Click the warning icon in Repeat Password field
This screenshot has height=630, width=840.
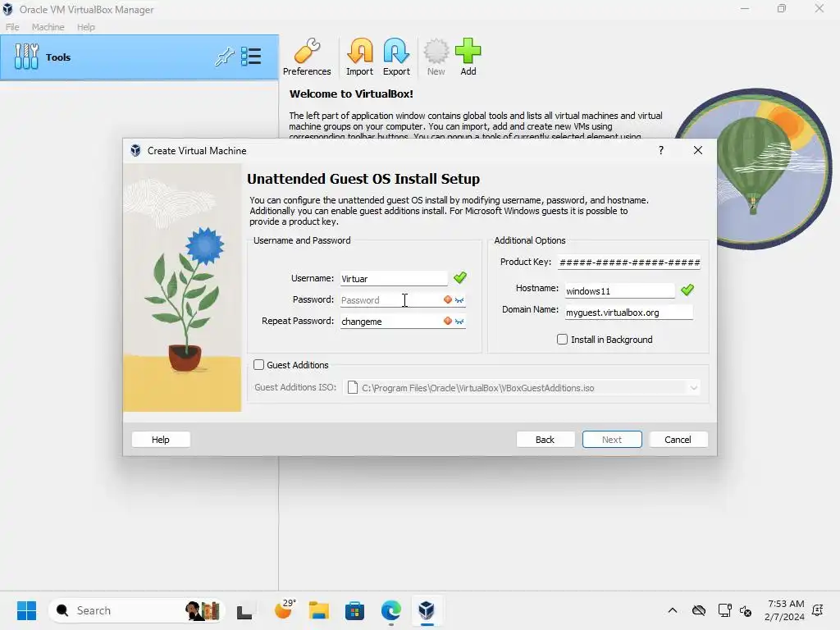tap(447, 321)
